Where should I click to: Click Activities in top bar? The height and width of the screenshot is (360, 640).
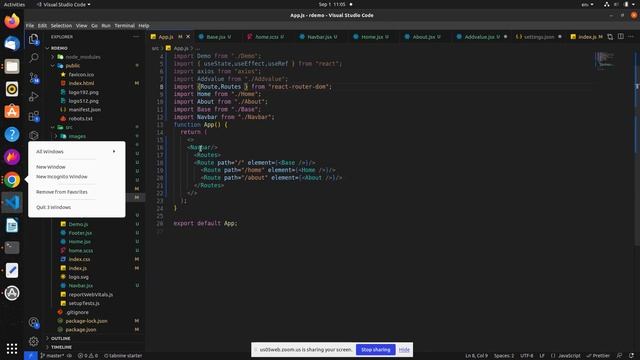tap(14, 4)
